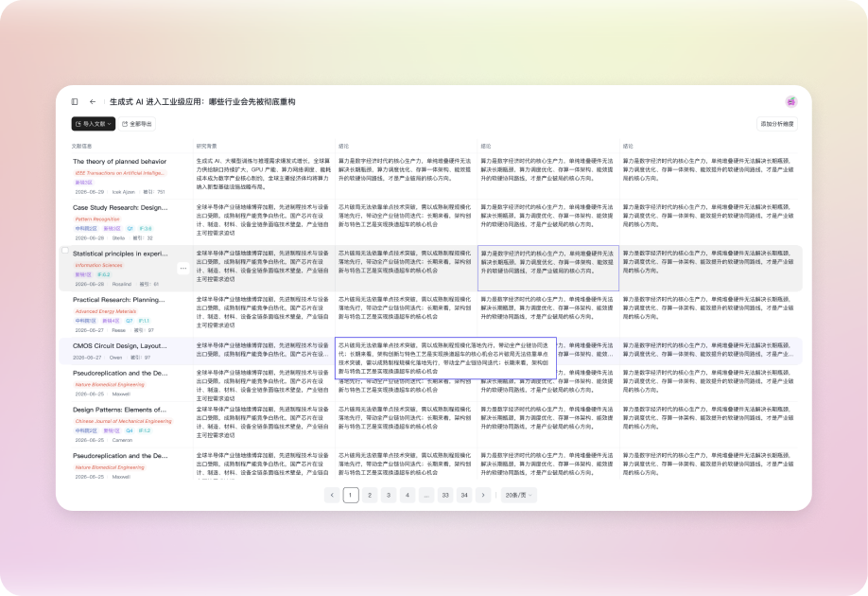Select the highlighted conclusion cell in Statistical principles row

pos(548,268)
